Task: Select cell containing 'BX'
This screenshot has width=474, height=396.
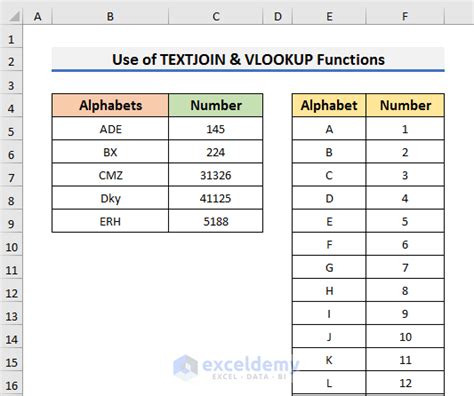Action: point(110,152)
